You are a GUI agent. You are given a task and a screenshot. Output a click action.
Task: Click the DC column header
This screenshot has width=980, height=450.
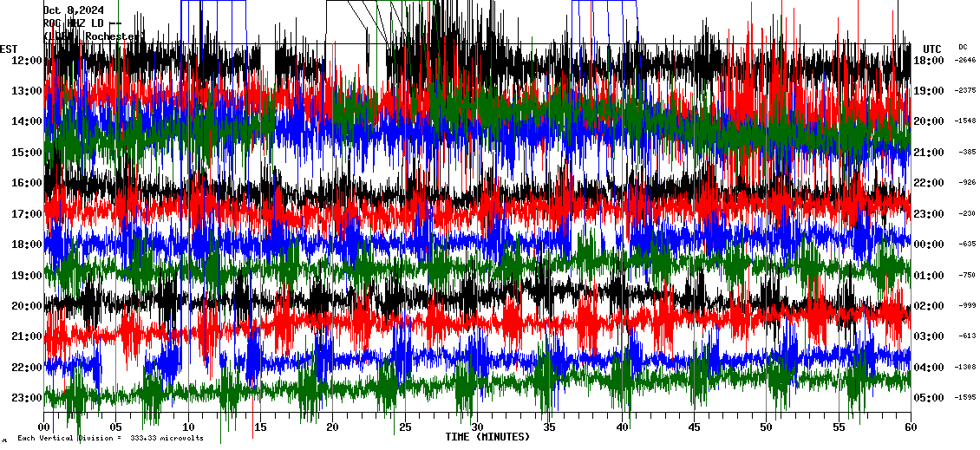click(963, 47)
